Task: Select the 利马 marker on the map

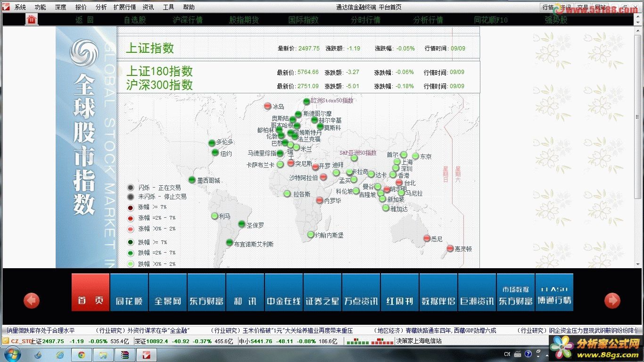Action: click(x=215, y=216)
